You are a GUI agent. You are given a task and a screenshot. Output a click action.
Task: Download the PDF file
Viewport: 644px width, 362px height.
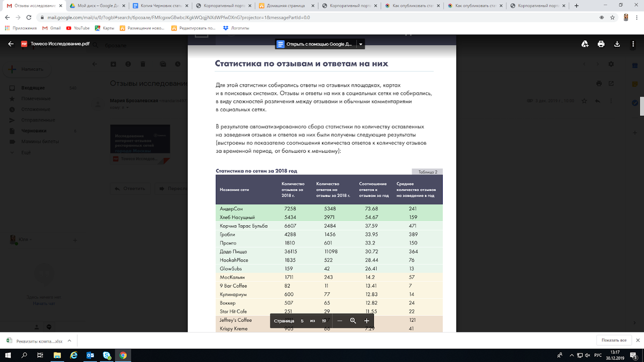pos(617,44)
